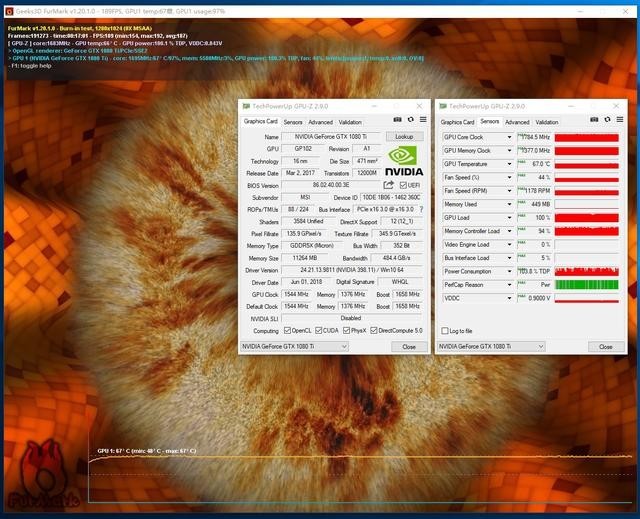
Task: Open GPU Temperature sensor dropdown
Action: pyautogui.click(x=509, y=164)
